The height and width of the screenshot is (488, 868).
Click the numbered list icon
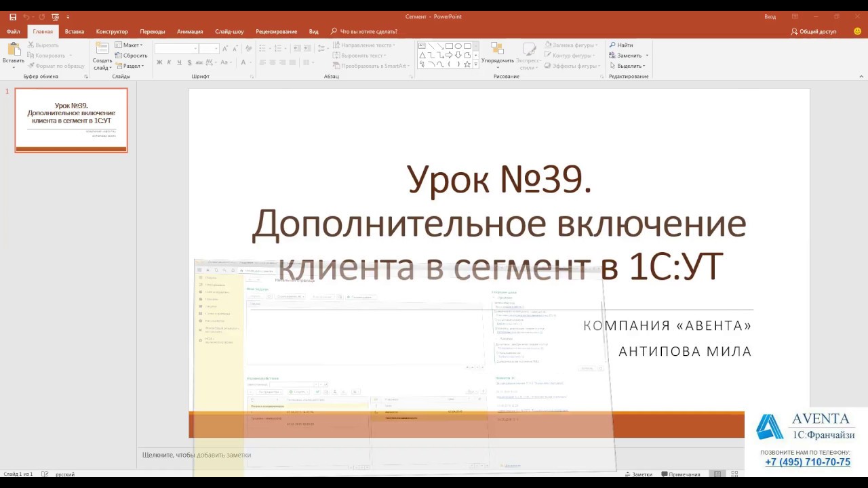click(279, 48)
